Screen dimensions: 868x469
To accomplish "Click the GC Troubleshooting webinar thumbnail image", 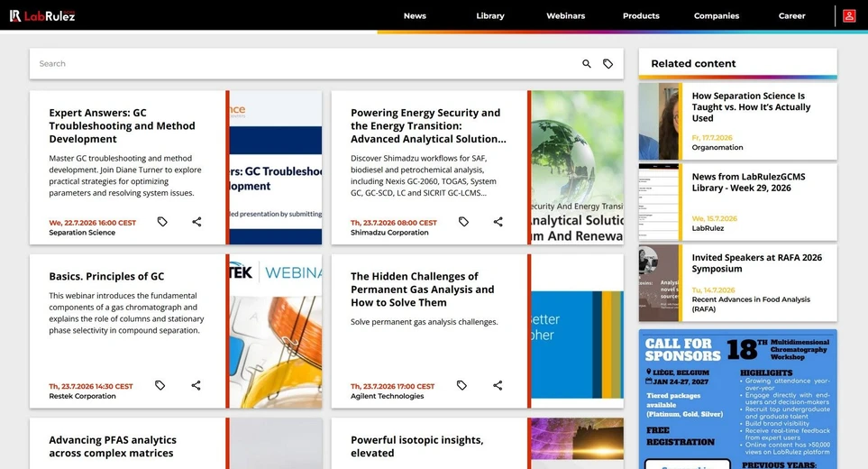I will [275, 167].
